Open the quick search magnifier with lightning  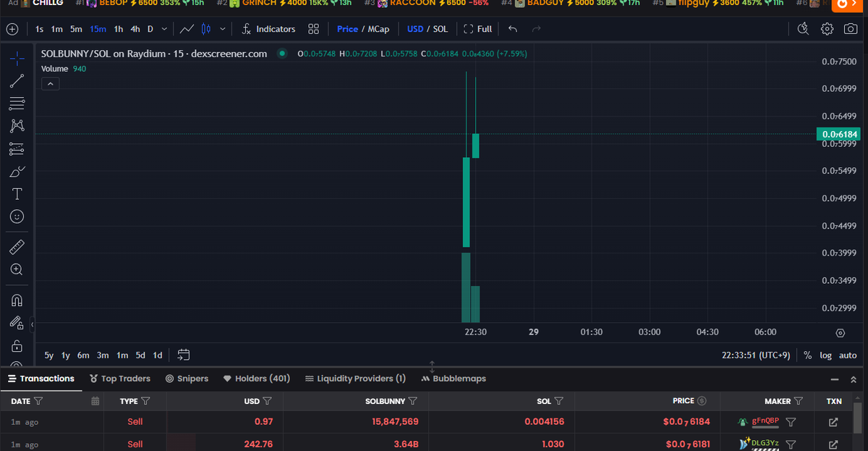(803, 29)
